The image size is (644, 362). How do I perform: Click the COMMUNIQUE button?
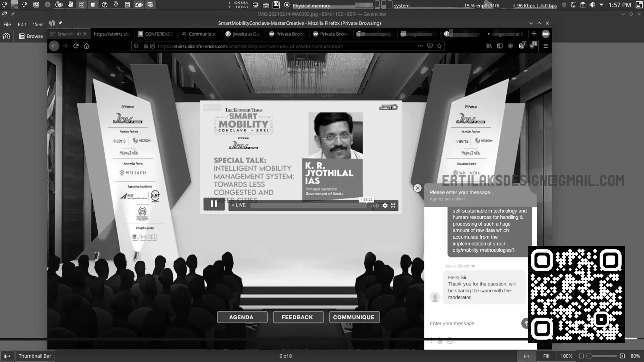(354, 317)
